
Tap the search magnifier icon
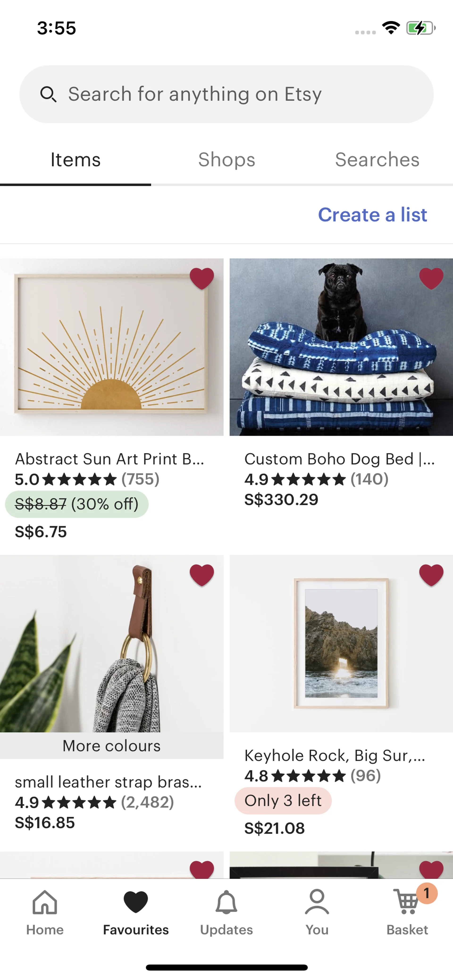[48, 94]
